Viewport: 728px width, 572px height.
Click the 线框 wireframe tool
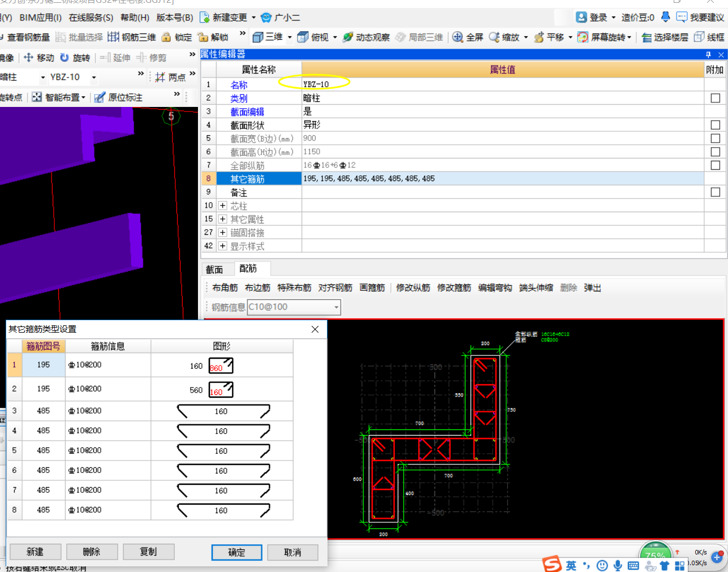click(x=709, y=37)
